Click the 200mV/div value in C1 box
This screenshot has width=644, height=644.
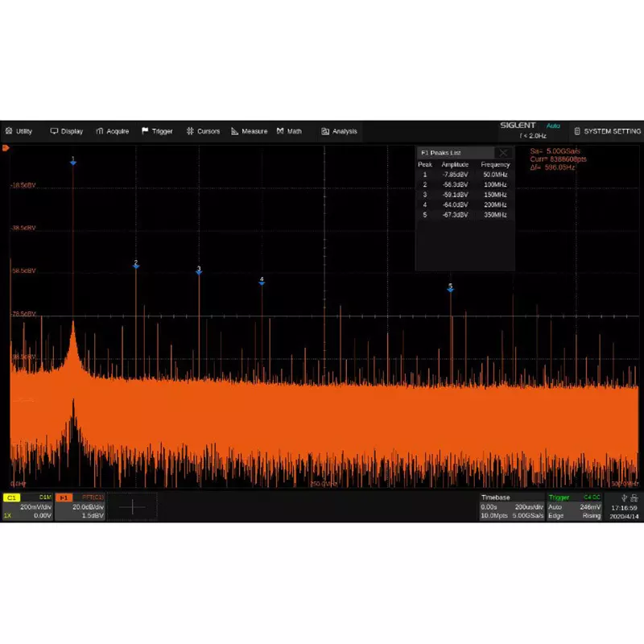(35, 507)
